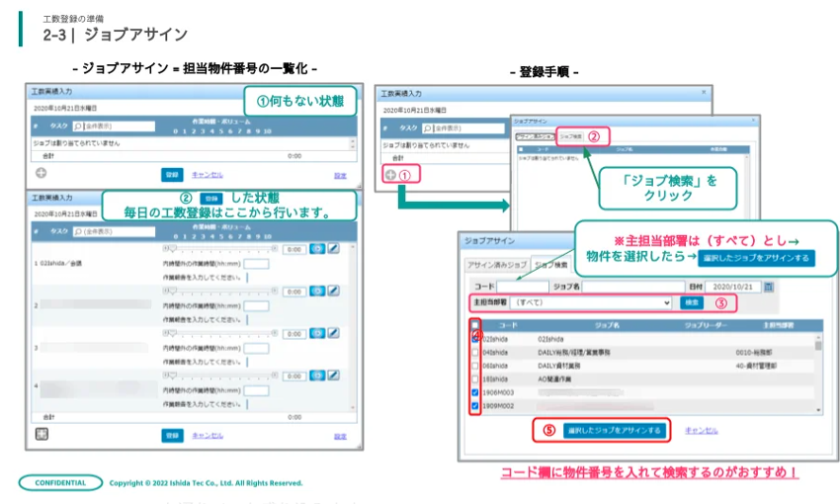
Task: Open the calendar icon next to the 日付 field
Action: click(x=769, y=287)
